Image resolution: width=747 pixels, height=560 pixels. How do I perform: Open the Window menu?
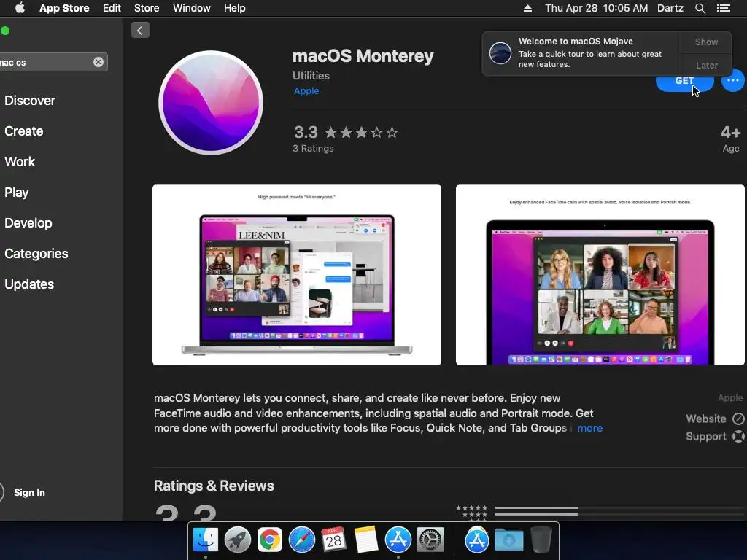[192, 8]
